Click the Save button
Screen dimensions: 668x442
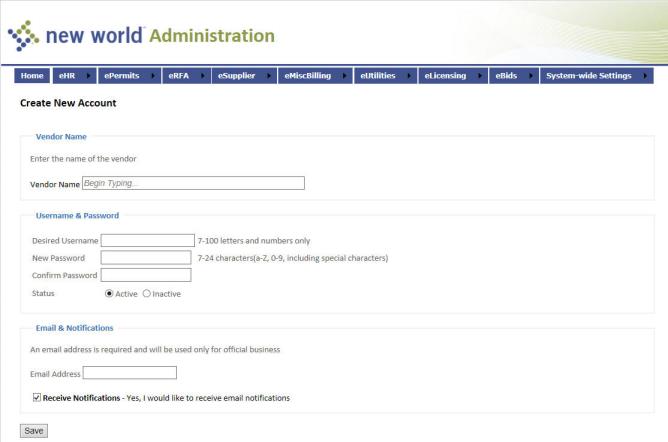[33, 430]
